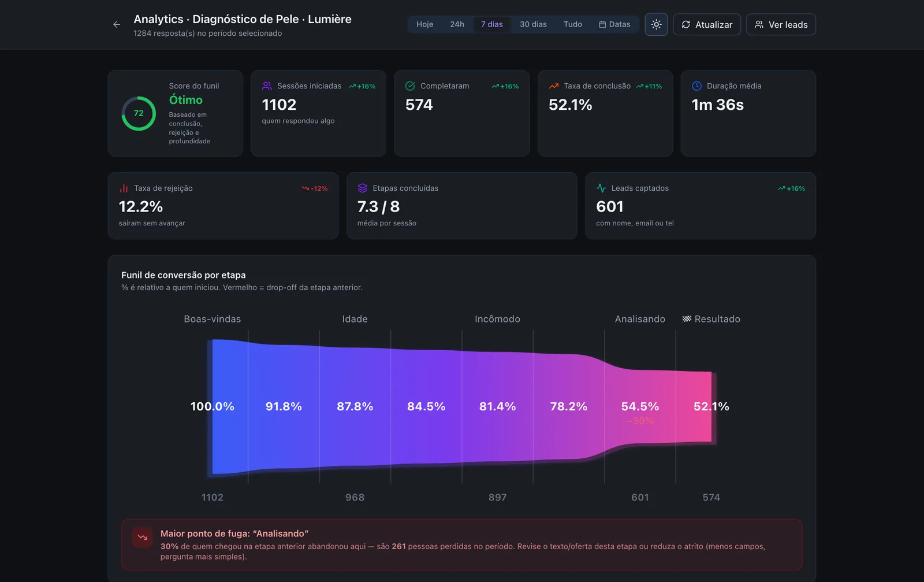This screenshot has height=582, width=924.
Task: Click the red drop-off icon in alert box
Action: coord(142,537)
